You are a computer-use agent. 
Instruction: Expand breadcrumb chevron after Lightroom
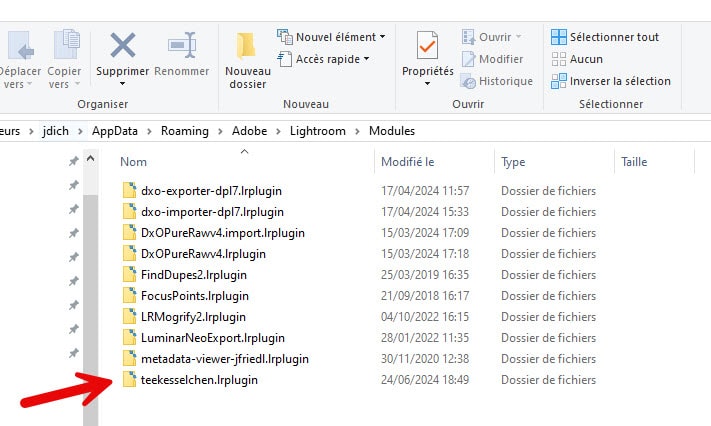[357, 132]
